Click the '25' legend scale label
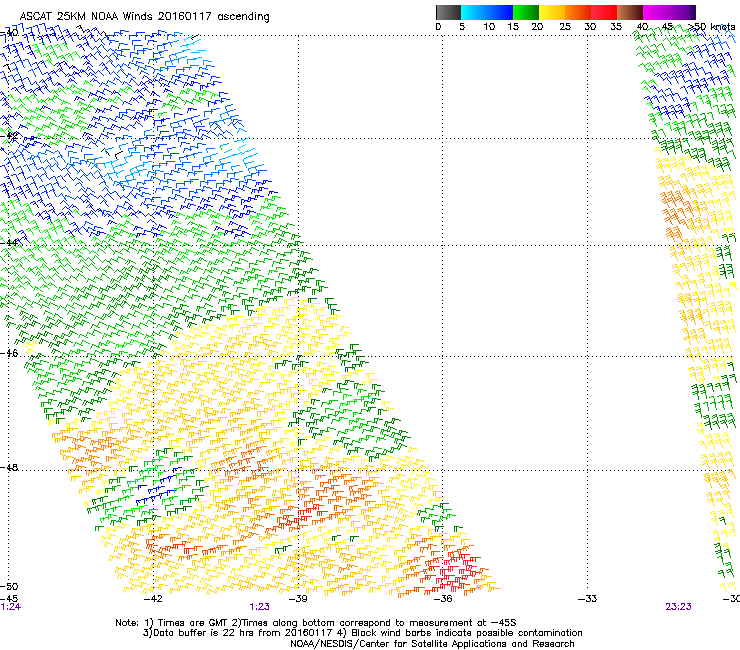This screenshot has width=740, height=650. pyautogui.click(x=565, y=27)
